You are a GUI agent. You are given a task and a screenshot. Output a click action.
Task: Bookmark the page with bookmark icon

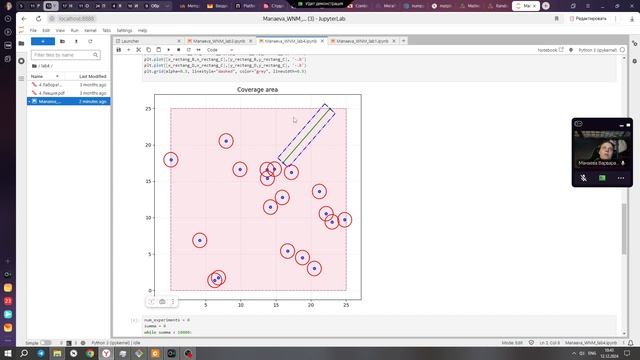point(556,19)
